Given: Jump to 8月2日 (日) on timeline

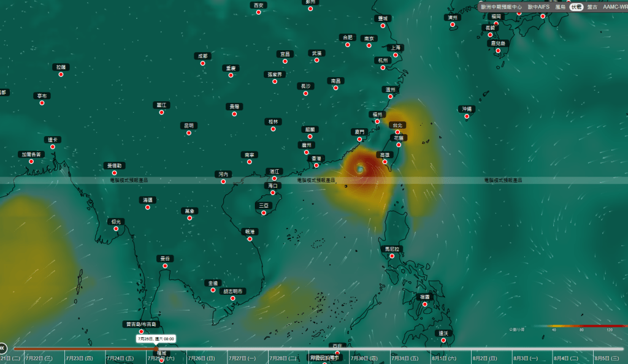Looking at the screenshot, I should [484, 358].
